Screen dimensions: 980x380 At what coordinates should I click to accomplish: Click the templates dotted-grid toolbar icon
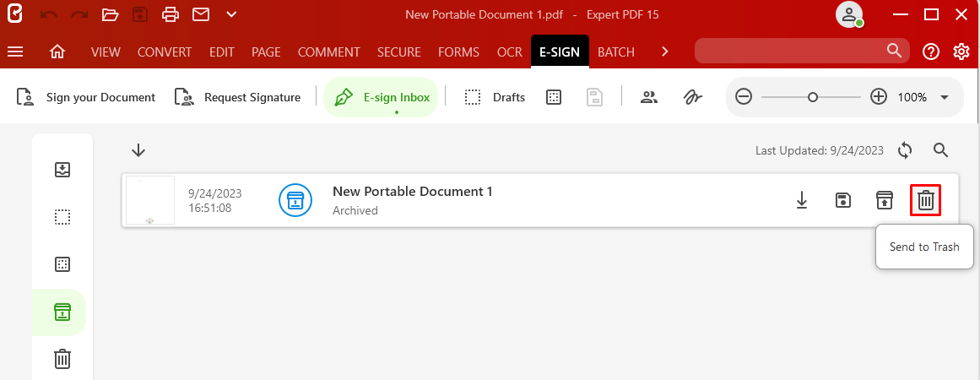click(x=553, y=97)
